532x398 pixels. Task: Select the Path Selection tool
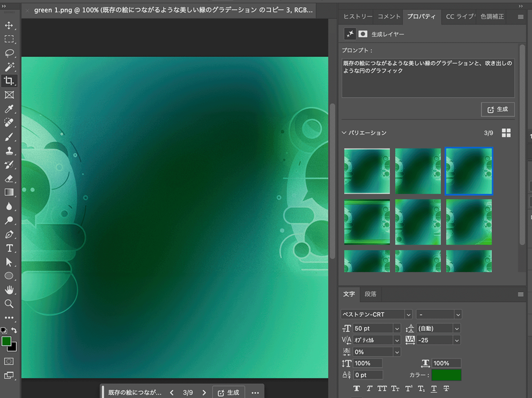click(9, 262)
